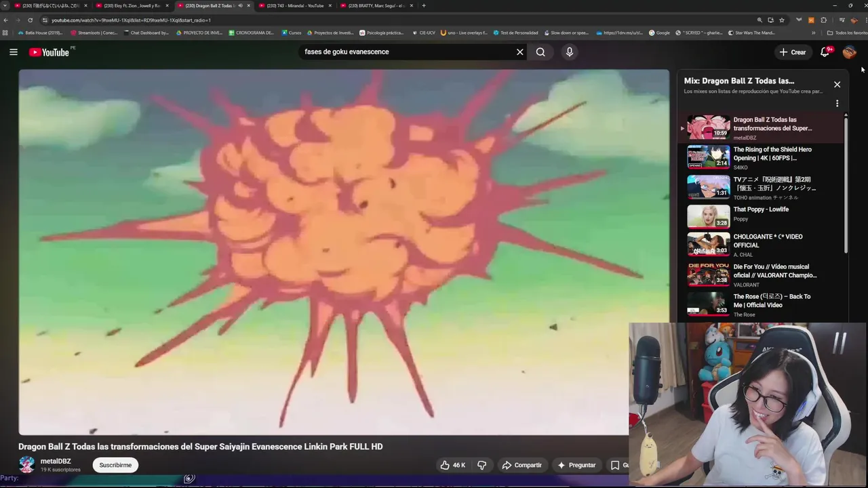Viewport: 868px width, 488px height.
Task: Open the Star Wars The Mand... bookmark
Action: (x=751, y=33)
